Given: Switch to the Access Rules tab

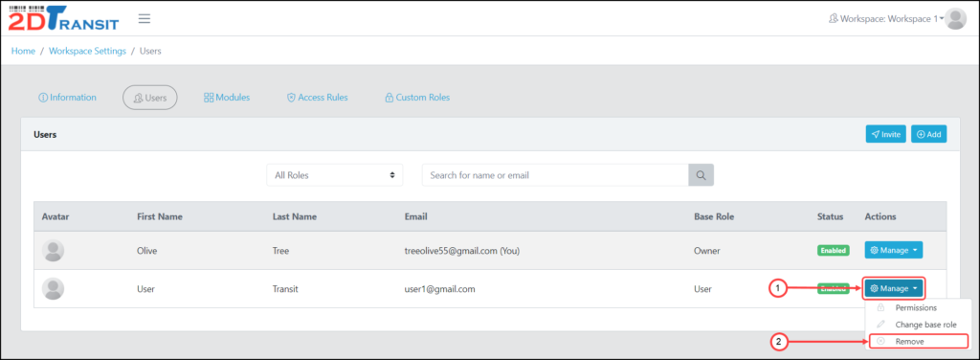Looking at the screenshot, I should (317, 98).
